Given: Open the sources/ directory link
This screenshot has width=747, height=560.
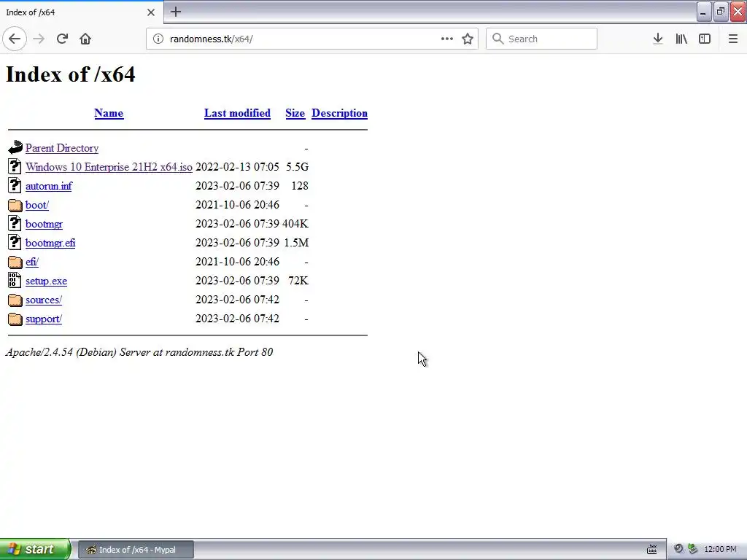Looking at the screenshot, I should (44, 300).
